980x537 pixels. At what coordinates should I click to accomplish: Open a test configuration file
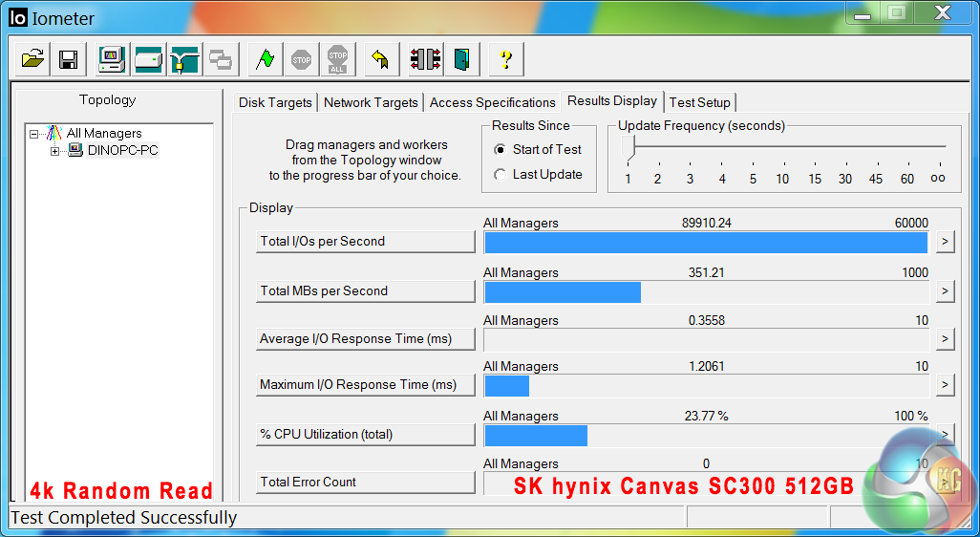(x=32, y=59)
